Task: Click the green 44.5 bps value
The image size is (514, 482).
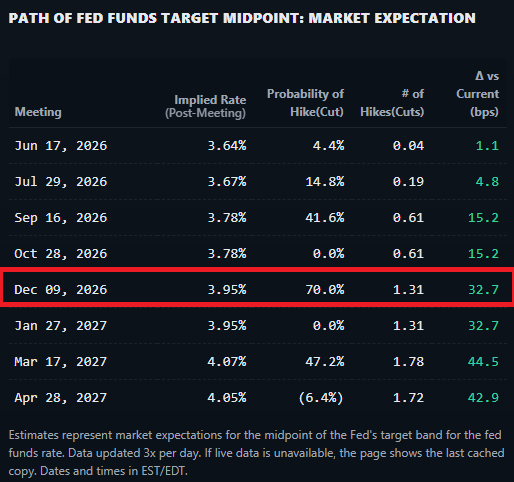Action: 483,361
